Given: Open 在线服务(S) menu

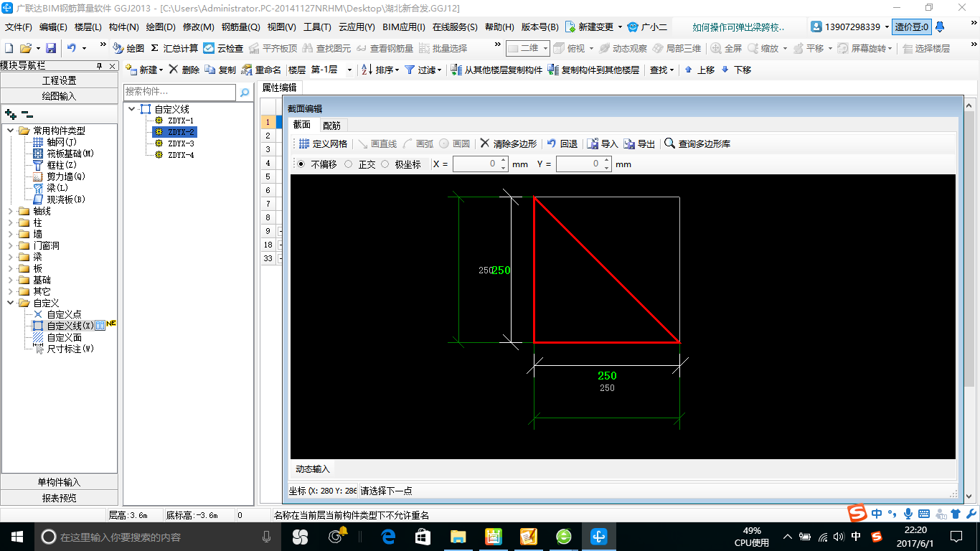Looking at the screenshot, I should (455, 27).
